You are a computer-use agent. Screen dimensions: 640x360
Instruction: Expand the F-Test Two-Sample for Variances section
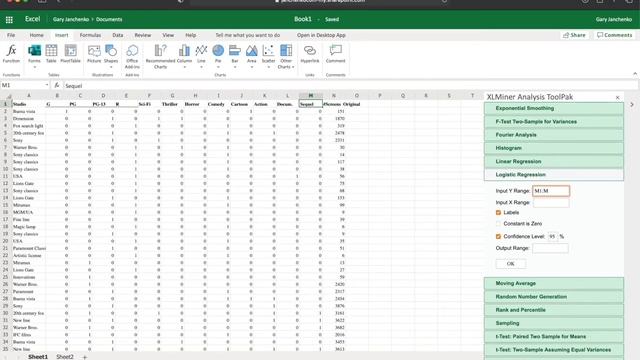click(x=554, y=122)
